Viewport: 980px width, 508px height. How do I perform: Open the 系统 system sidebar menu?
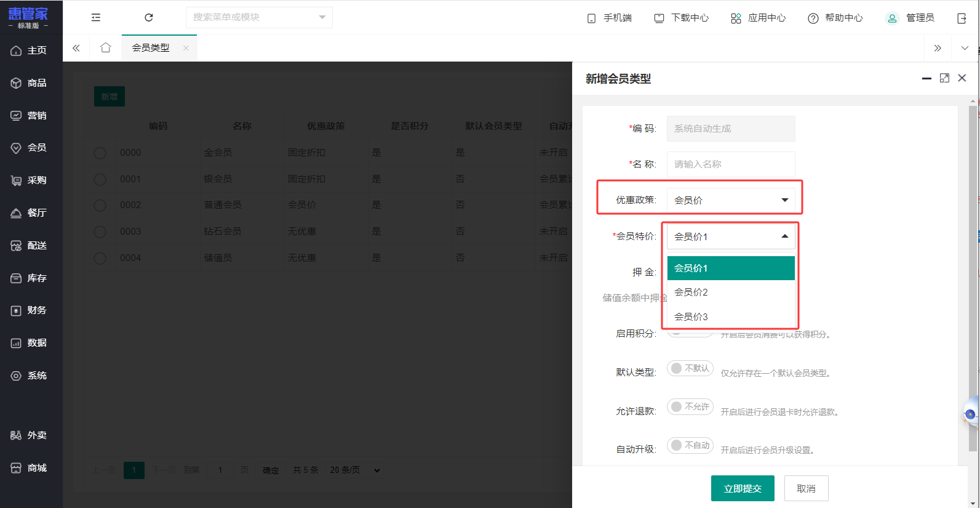pos(29,376)
